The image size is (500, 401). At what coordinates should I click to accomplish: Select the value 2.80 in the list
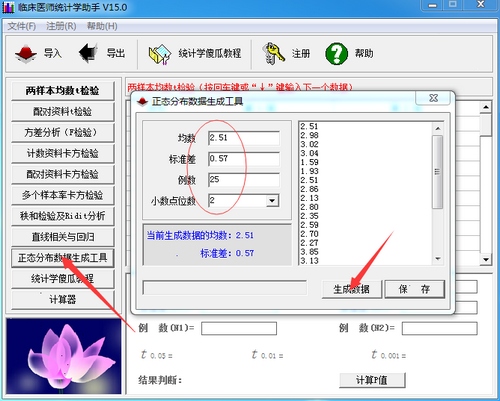click(x=309, y=207)
